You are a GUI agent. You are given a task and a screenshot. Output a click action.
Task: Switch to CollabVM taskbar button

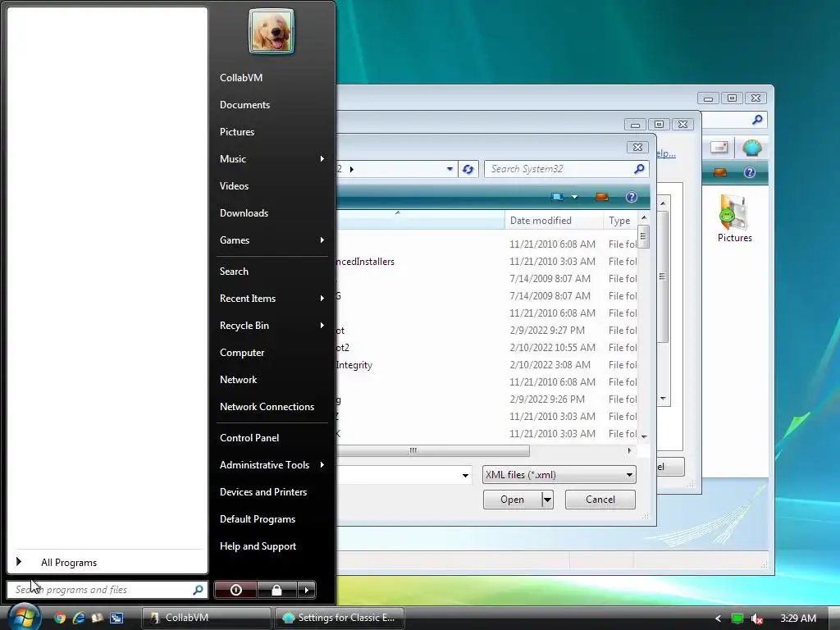point(206,618)
